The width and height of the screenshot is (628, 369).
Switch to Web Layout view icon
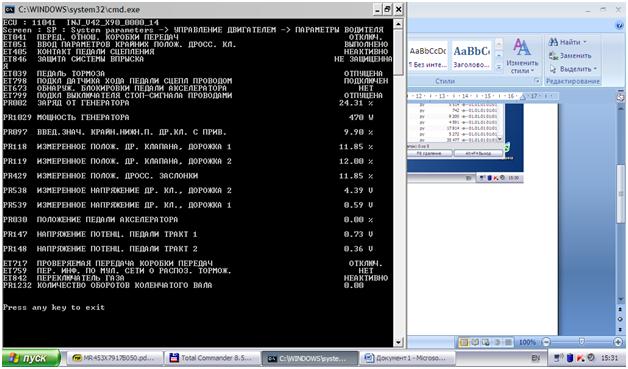(486, 342)
